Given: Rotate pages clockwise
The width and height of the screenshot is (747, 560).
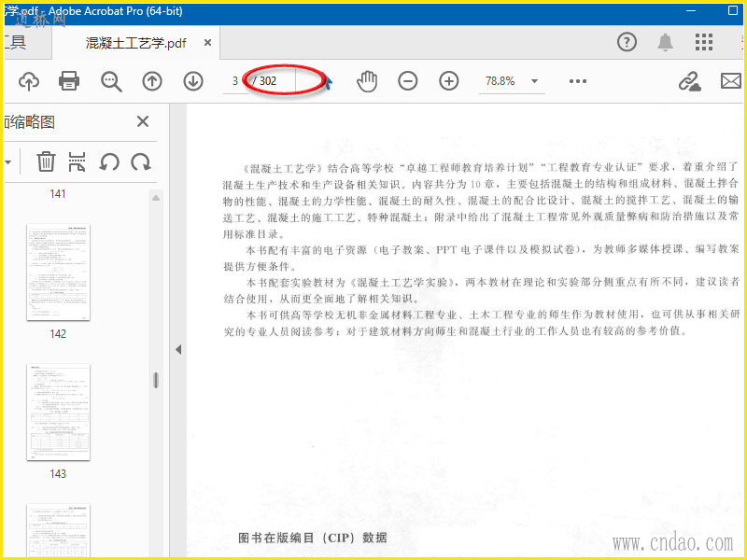Looking at the screenshot, I should [141, 161].
